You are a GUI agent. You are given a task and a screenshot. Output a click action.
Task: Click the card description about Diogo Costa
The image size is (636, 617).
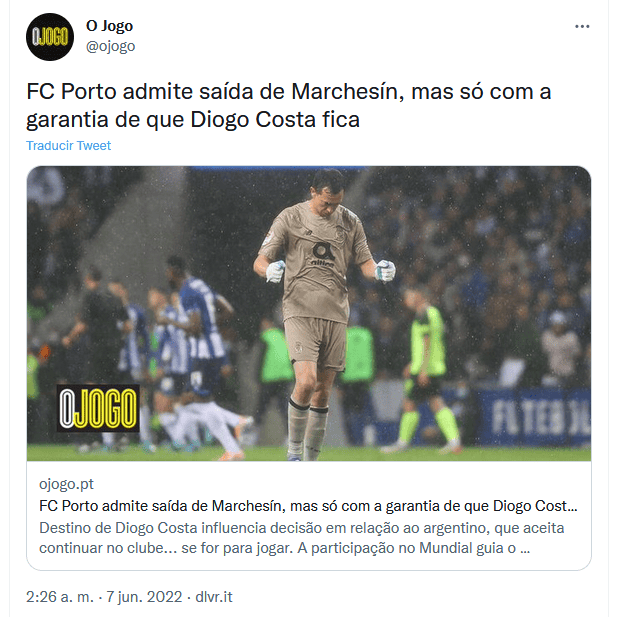[x=301, y=538]
